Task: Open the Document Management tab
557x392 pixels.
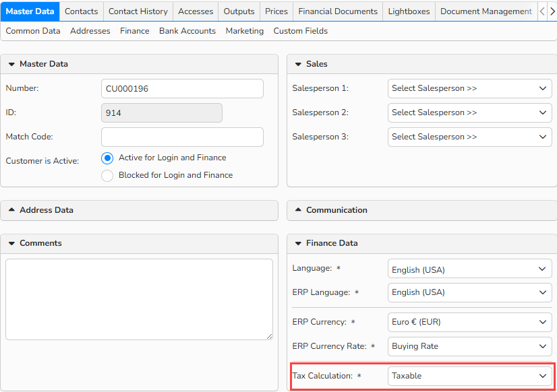Action: [486, 11]
